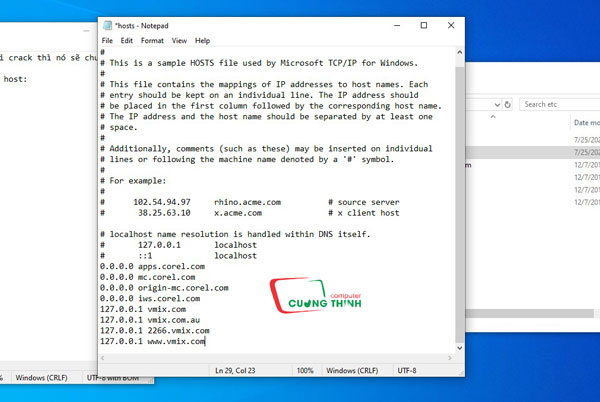Click the Date modified column header in Explorer
Screen dimensions: 600x402
(586, 123)
